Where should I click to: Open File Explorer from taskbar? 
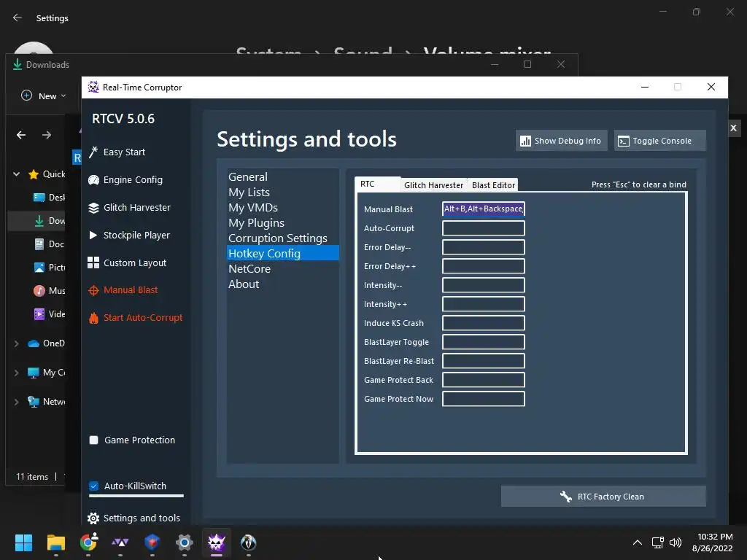click(55, 542)
